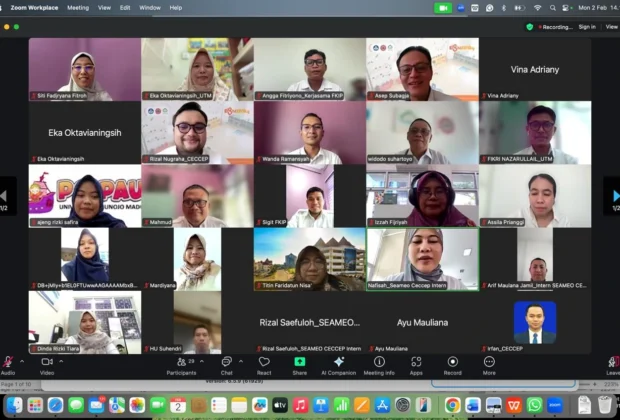This screenshot has height=420, width=620.
Task: Click the Sign in link
Action: (587, 27)
